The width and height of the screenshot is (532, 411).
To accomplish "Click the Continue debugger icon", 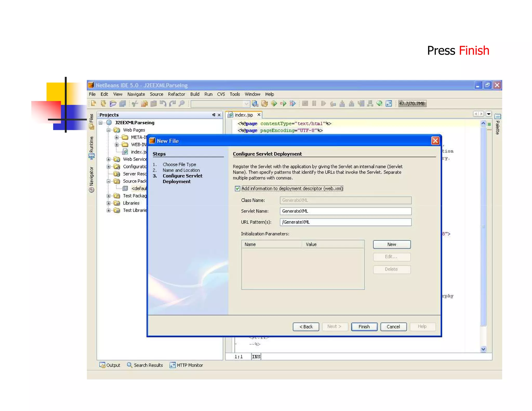I will (323, 103).
